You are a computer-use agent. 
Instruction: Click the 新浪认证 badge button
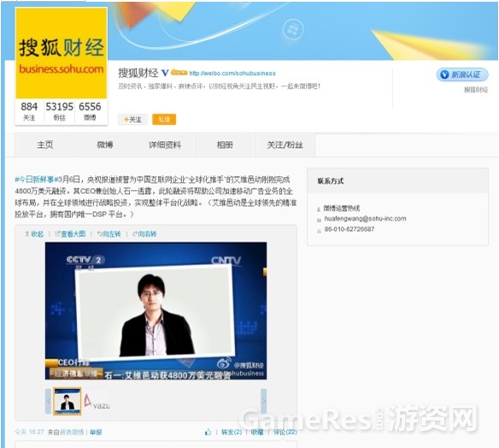(462, 75)
